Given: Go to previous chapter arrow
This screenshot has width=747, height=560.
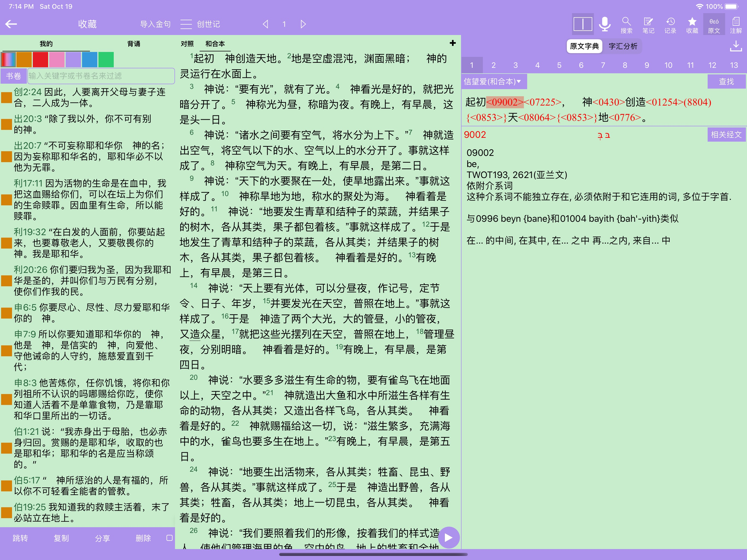Looking at the screenshot, I should [265, 24].
